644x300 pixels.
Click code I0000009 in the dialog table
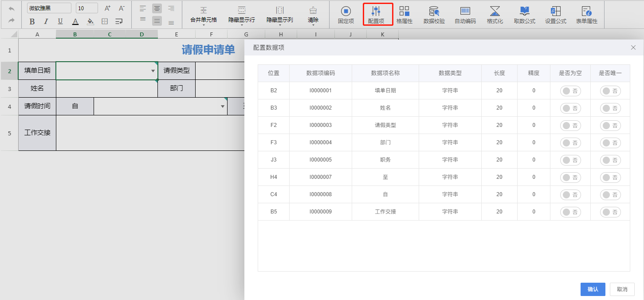[x=321, y=212]
